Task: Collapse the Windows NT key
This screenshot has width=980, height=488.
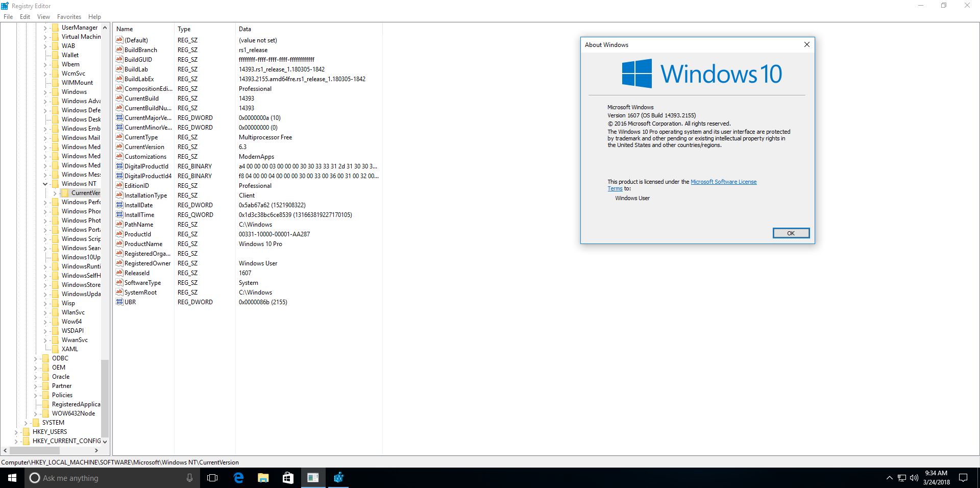Action: pyautogui.click(x=45, y=184)
